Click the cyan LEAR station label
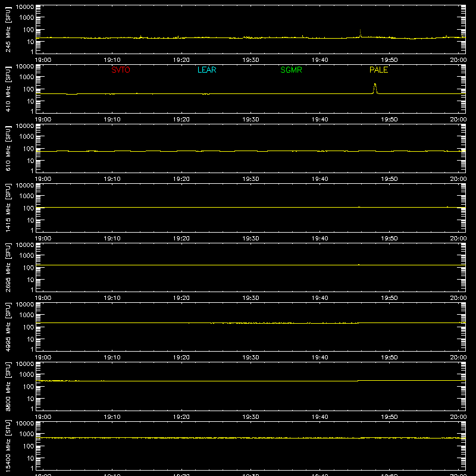The image size is (476, 476). [206, 70]
